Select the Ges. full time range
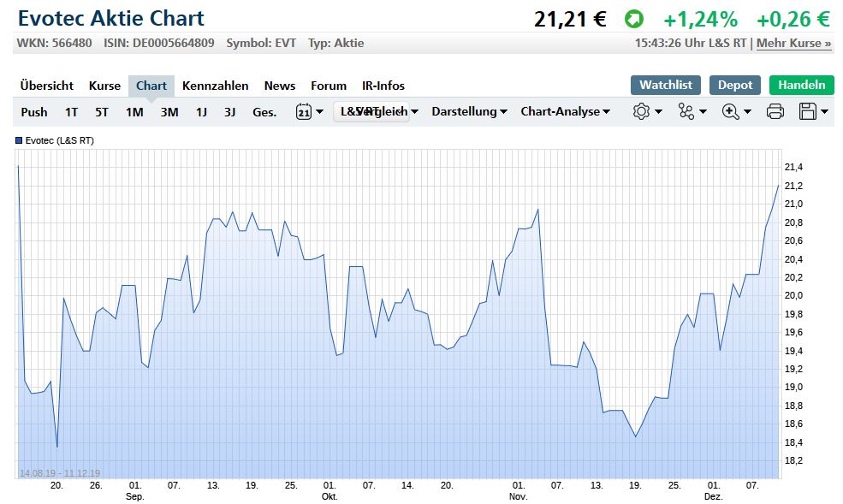The height and width of the screenshot is (504, 843). pos(264,112)
